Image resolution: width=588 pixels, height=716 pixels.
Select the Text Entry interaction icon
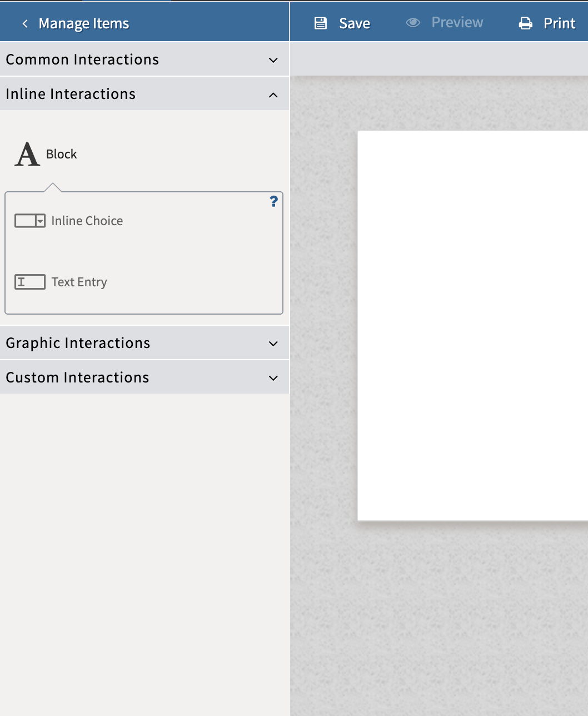pos(30,282)
